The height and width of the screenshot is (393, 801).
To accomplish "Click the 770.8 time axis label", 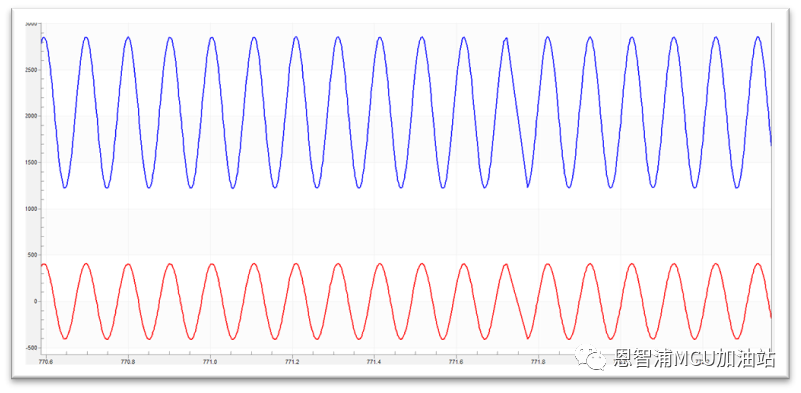I will click(x=128, y=362).
